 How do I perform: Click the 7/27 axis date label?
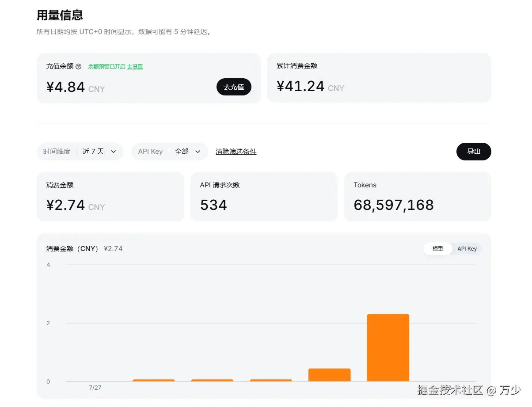click(95, 388)
